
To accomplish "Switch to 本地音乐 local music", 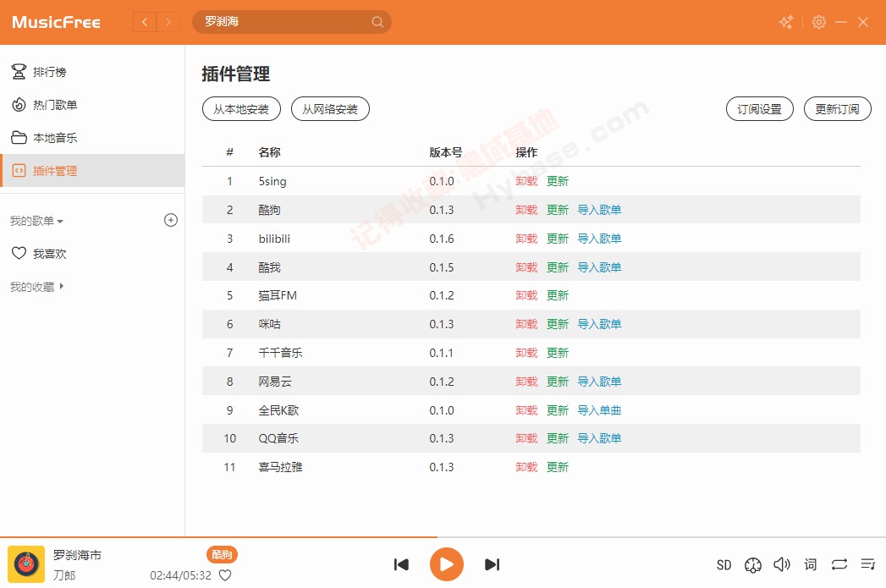I will (93, 137).
